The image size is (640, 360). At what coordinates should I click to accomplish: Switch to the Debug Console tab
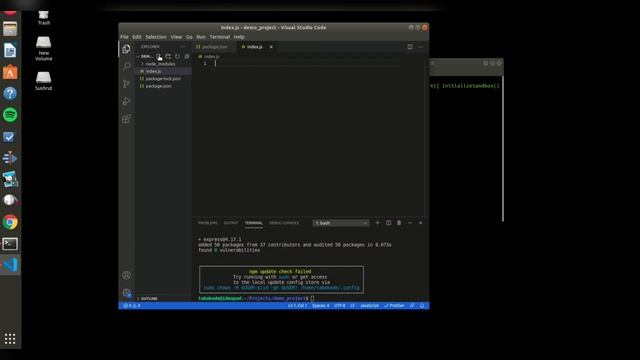click(x=284, y=223)
